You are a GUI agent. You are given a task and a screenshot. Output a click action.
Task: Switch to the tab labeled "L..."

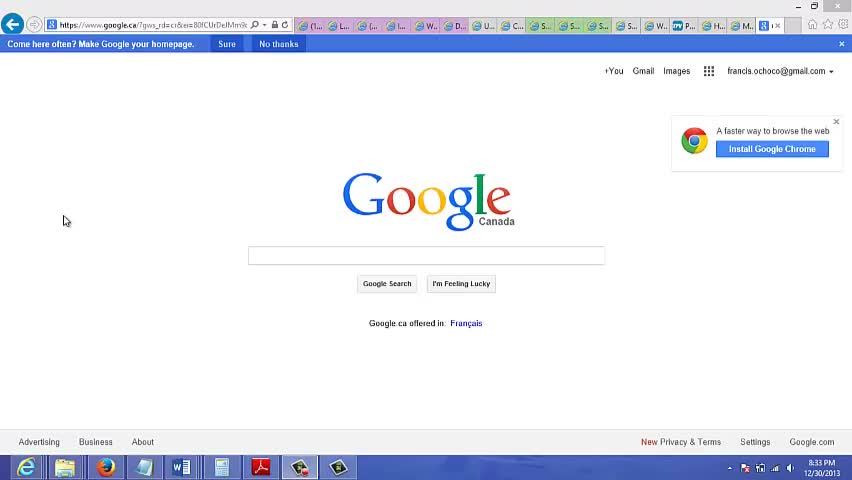tap(339, 26)
